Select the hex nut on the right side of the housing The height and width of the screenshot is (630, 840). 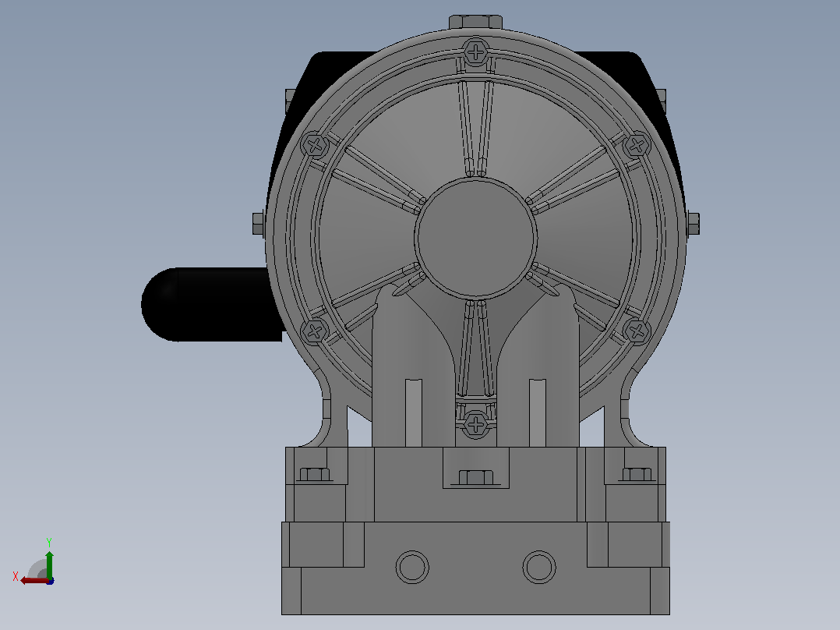pos(694,224)
